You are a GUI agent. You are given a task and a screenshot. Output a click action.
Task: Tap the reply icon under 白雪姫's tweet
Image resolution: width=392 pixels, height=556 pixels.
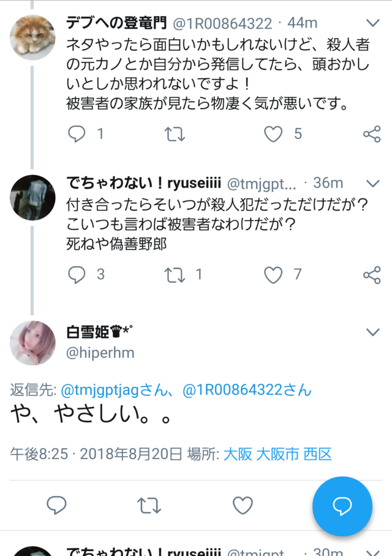pyautogui.click(x=56, y=506)
